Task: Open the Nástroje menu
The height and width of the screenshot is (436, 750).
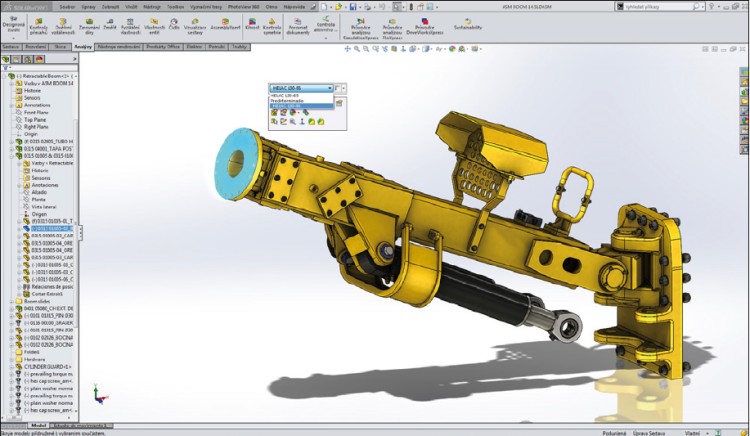Action: (x=146, y=6)
